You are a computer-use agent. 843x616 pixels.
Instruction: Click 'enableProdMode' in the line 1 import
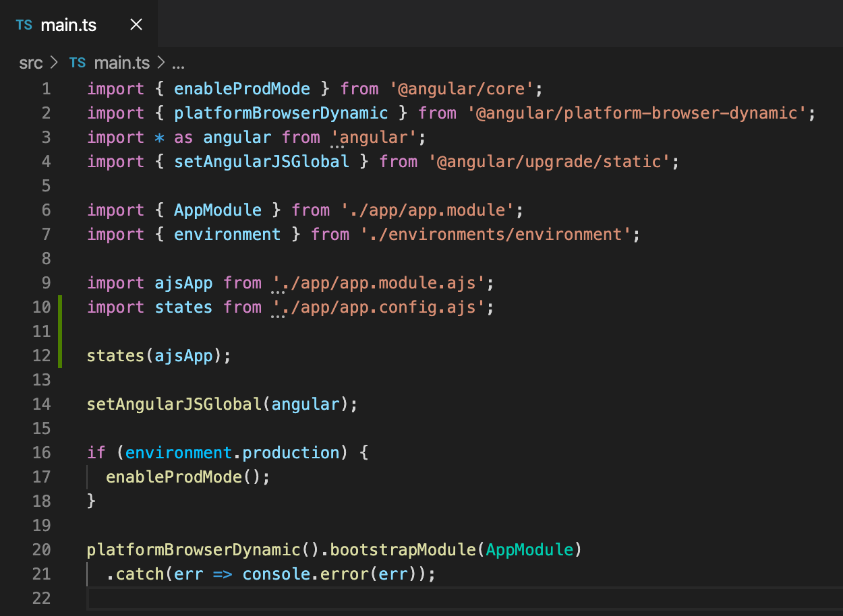click(242, 89)
